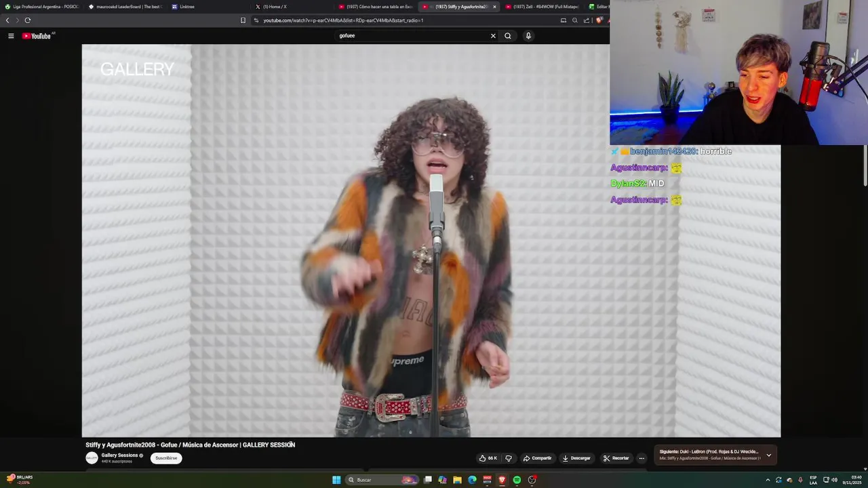Start voice search with microphone icon
The width and height of the screenshot is (868, 488).
tap(528, 36)
